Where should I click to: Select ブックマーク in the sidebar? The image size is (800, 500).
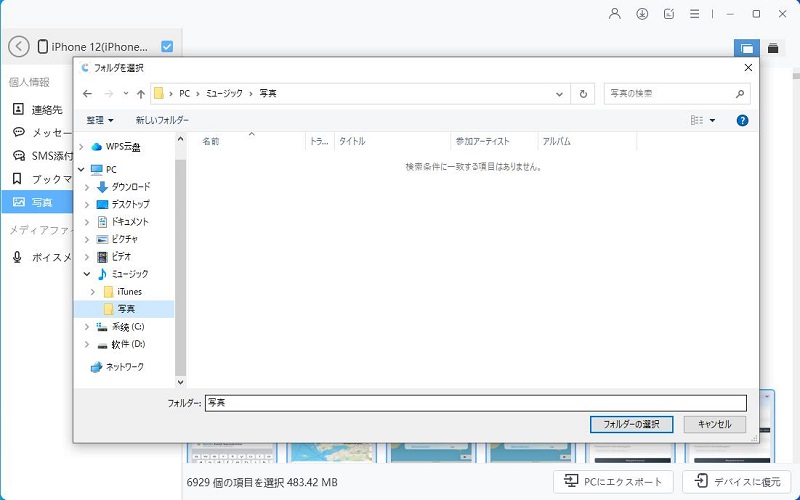pyautogui.click(x=45, y=179)
